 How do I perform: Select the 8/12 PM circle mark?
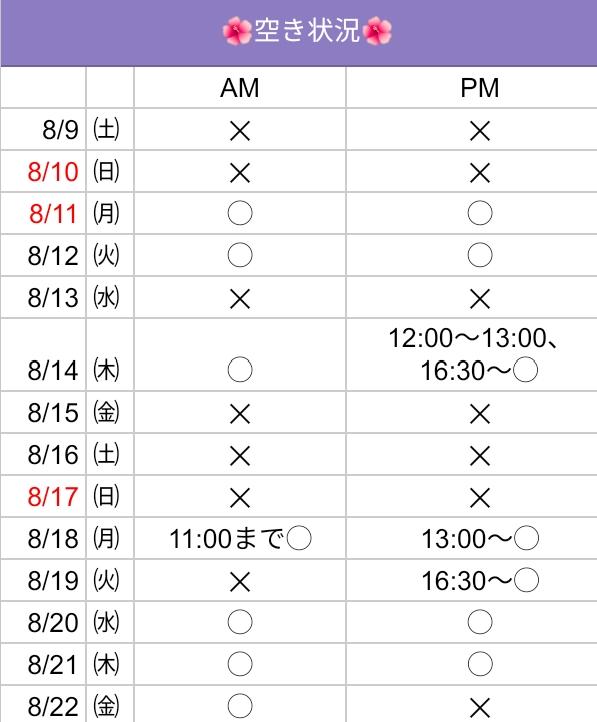click(480, 255)
